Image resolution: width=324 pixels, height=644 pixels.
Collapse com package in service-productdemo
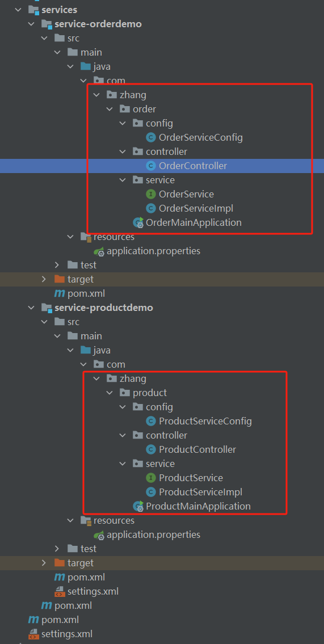pos(84,364)
